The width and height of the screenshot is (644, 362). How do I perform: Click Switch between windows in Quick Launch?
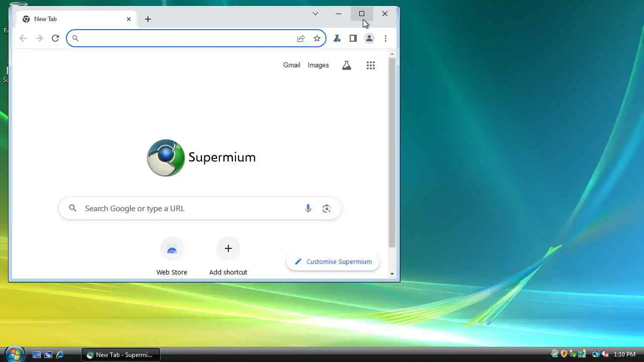48,354
